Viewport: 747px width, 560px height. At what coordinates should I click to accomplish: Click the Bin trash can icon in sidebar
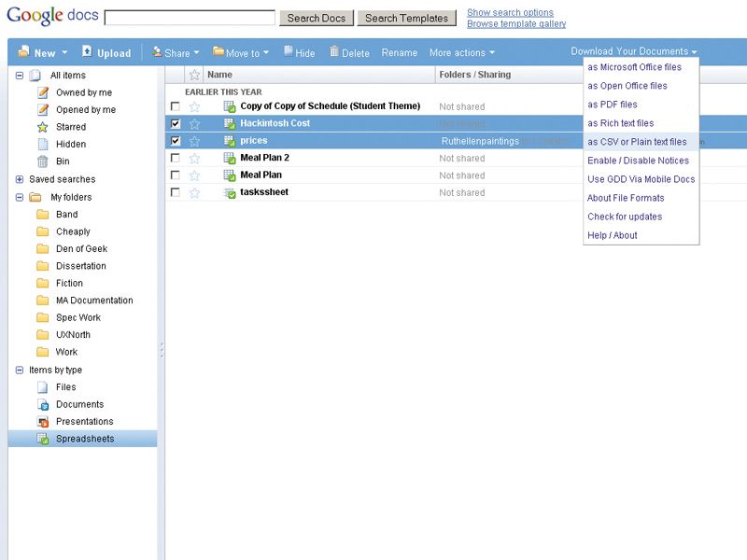(x=42, y=161)
